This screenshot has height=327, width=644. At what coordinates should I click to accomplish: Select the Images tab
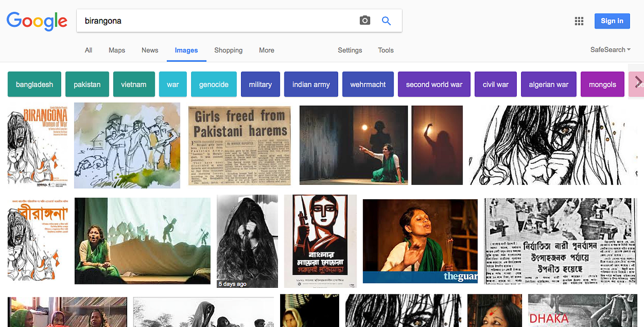(186, 50)
